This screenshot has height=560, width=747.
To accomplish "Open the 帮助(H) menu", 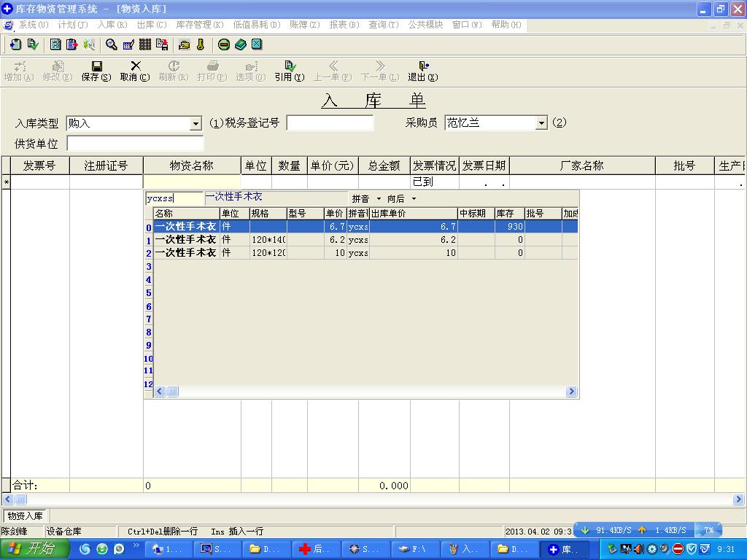I will 506,25.
